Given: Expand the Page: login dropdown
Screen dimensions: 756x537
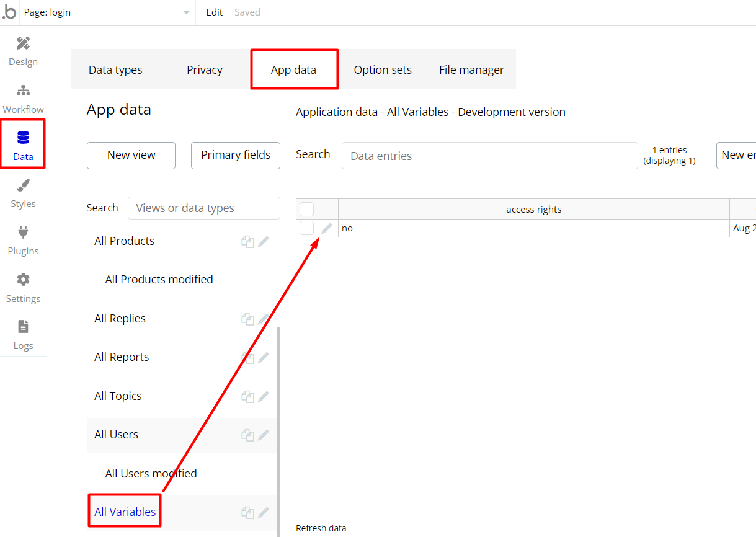Looking at the screenshot, I should [x=186, y=12].
